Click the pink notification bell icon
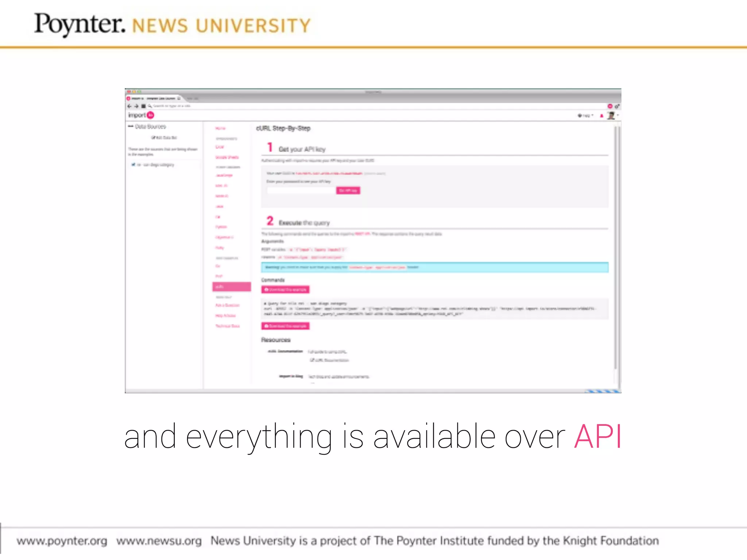 (601, 116)
